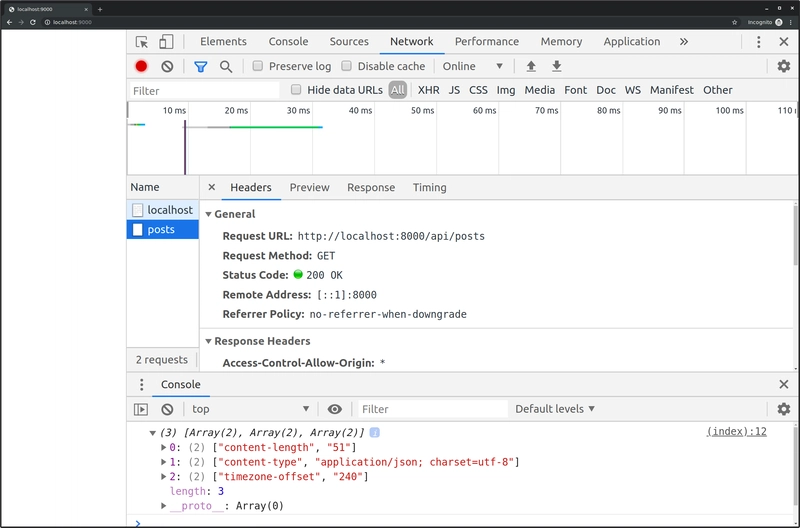Filter requests by Font
Screen dimensions: 800x528
(576, 90)
